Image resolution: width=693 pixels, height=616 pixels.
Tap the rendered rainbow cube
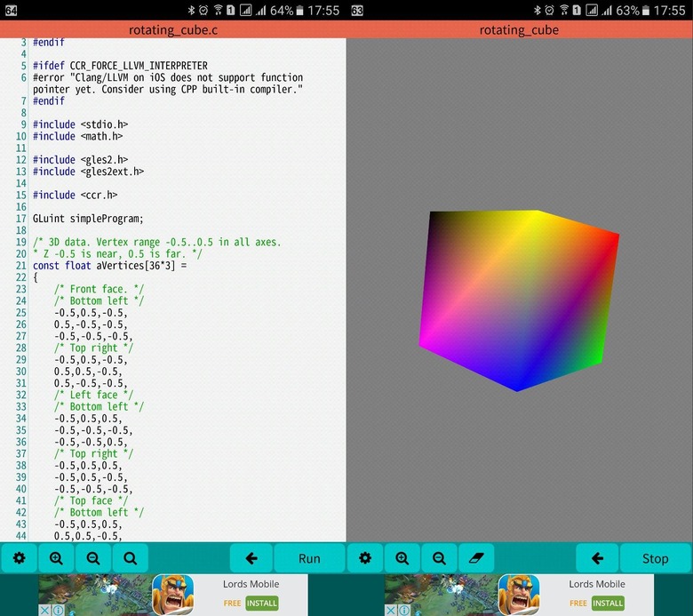coord(519,300)
